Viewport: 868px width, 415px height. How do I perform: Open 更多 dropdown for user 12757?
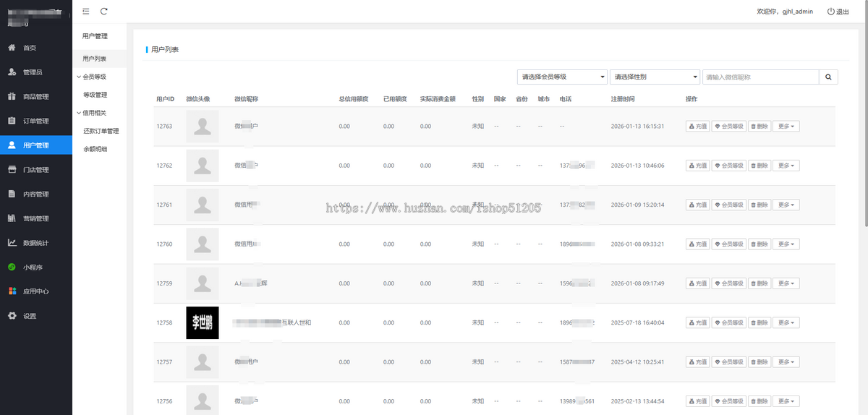tap(786, 361)
